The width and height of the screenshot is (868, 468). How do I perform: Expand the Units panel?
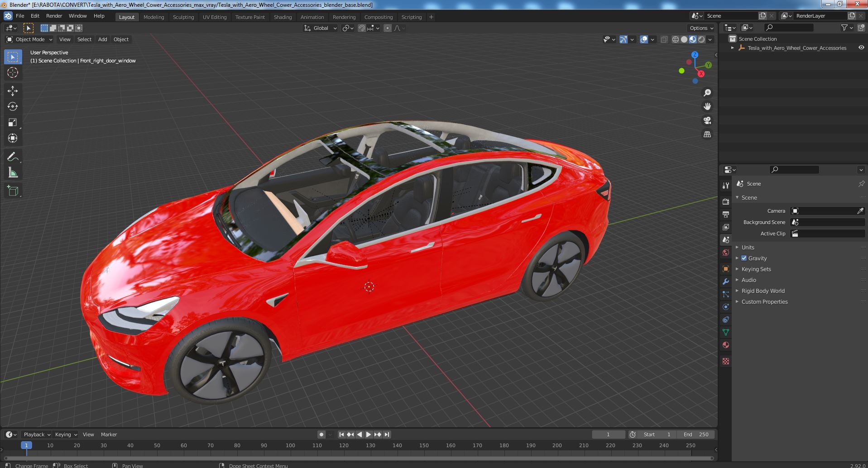(748, 247)
